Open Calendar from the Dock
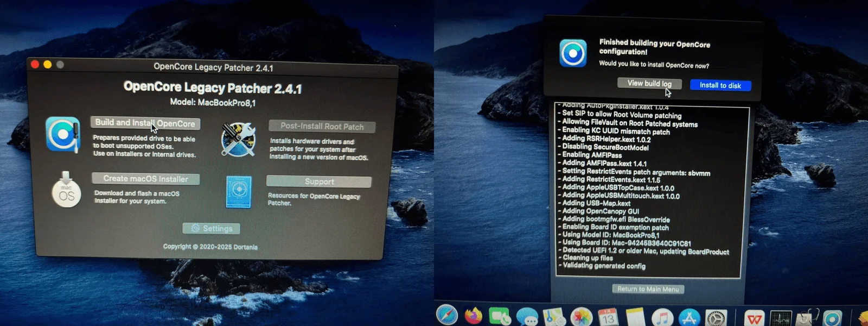 [608, 317]
